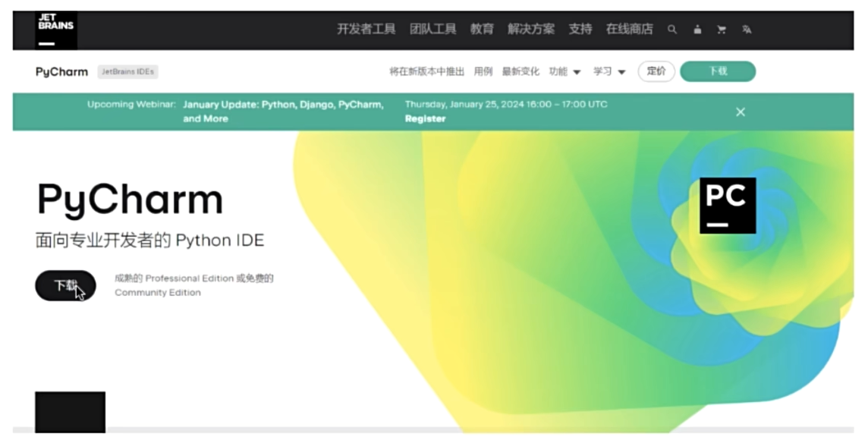
Task: Open 开发者工具 menu
Action: [x=366, y=30]
